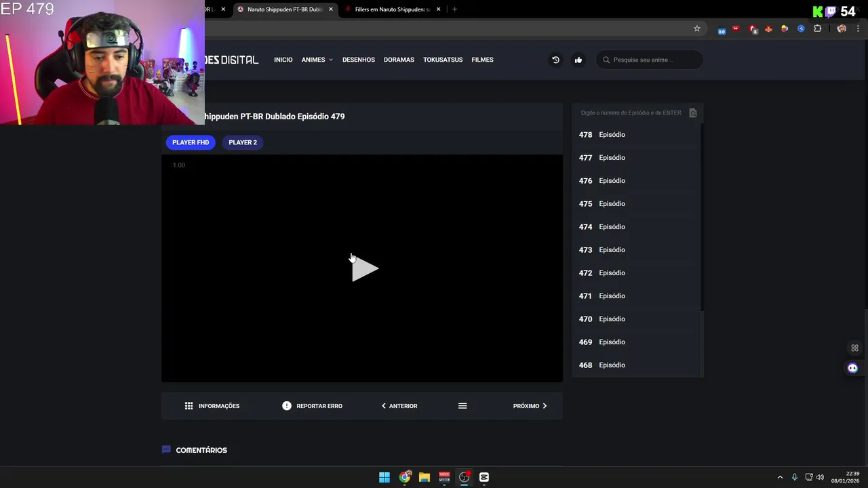
Task: Click the grid widget icon above Discord
Action: point(854,348)
